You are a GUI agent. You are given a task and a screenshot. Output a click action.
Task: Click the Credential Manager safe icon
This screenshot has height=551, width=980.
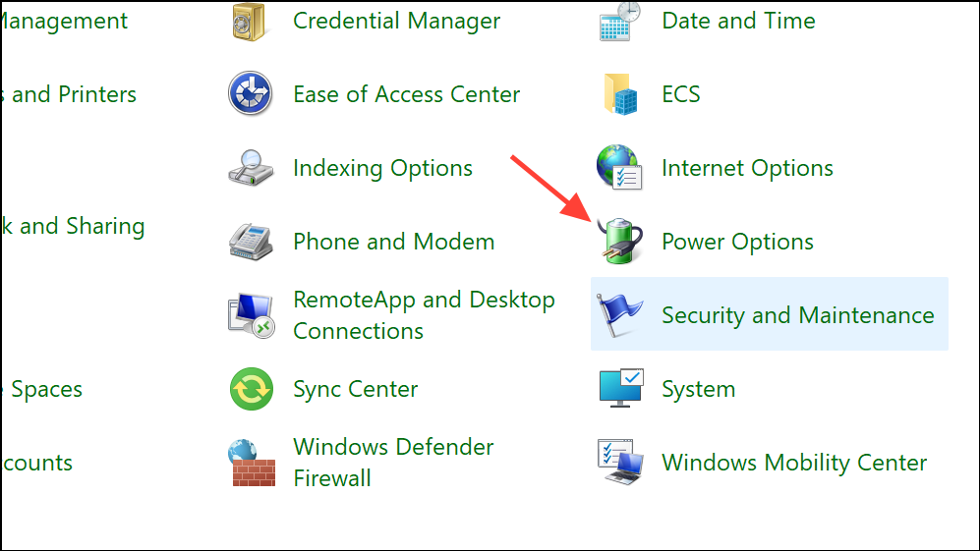[249, 22]
